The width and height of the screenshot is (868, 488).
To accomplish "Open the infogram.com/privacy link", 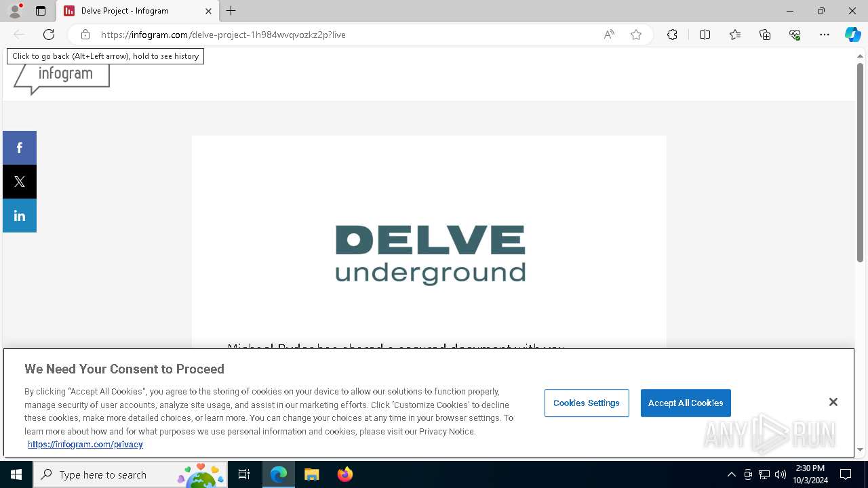I will point(85,445).
